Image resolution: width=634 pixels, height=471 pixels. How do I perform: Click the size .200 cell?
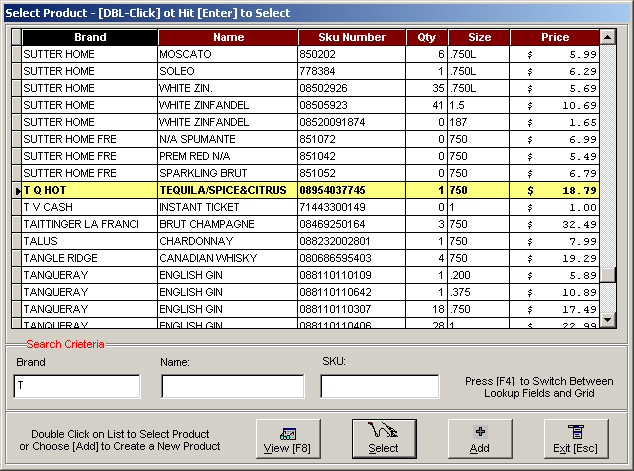(479, 275)
